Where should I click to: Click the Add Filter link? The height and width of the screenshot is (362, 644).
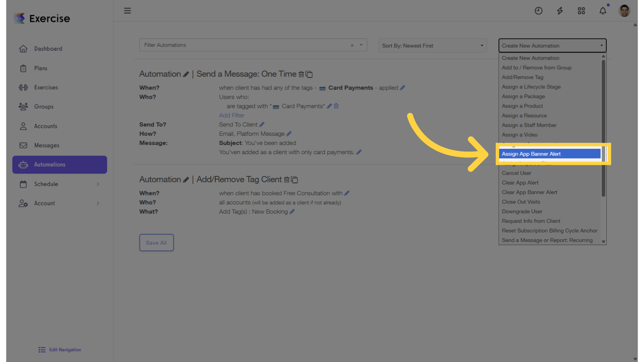pyautogui.click(x=231, y=115)
